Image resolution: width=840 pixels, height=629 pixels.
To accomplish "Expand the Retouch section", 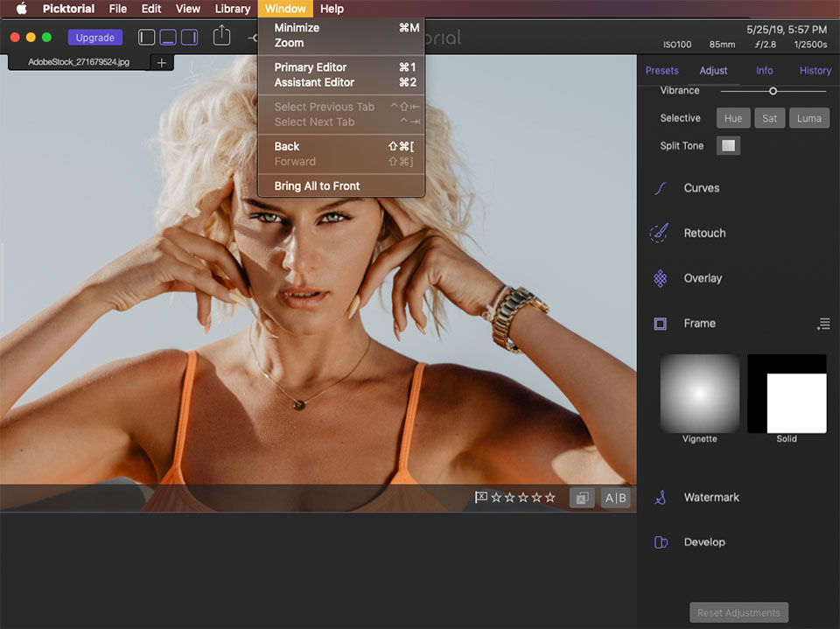I will pyautogui.click(x=704, y=233).
